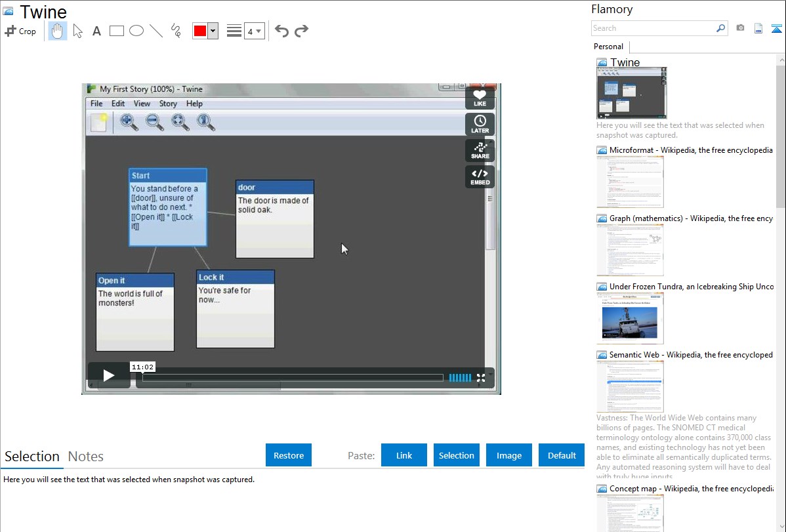The width and height of the screenshot is (786, 532).
Task: Select the Start passage title
Action: coord(140,176)
